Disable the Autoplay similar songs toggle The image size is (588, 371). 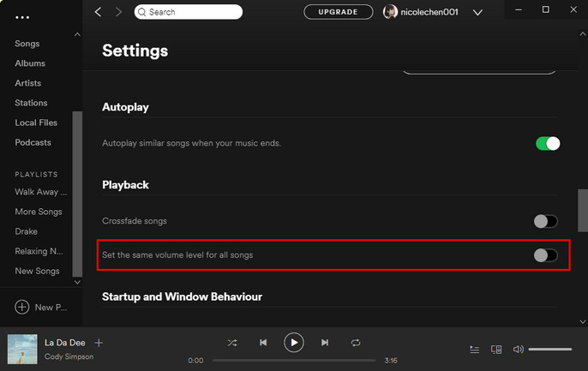(547, 143)
